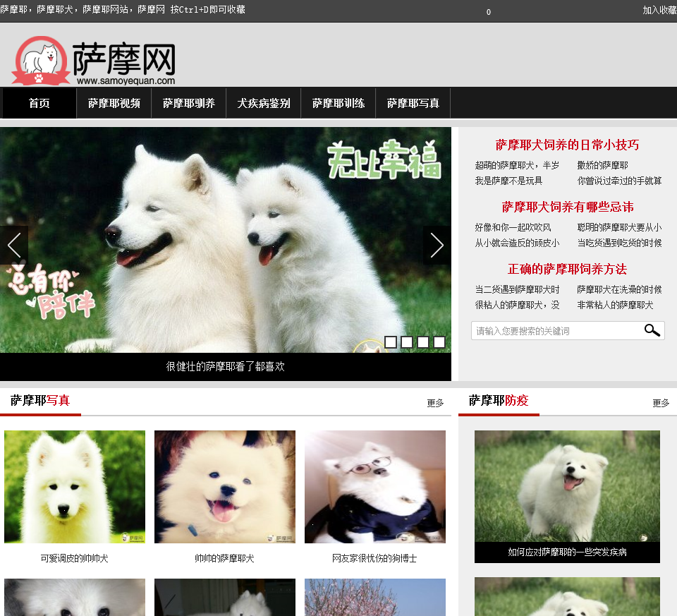Open article 好像和你一起吹吹风
The width and height of the screenshot is (677, 616).
pos(513,227)
